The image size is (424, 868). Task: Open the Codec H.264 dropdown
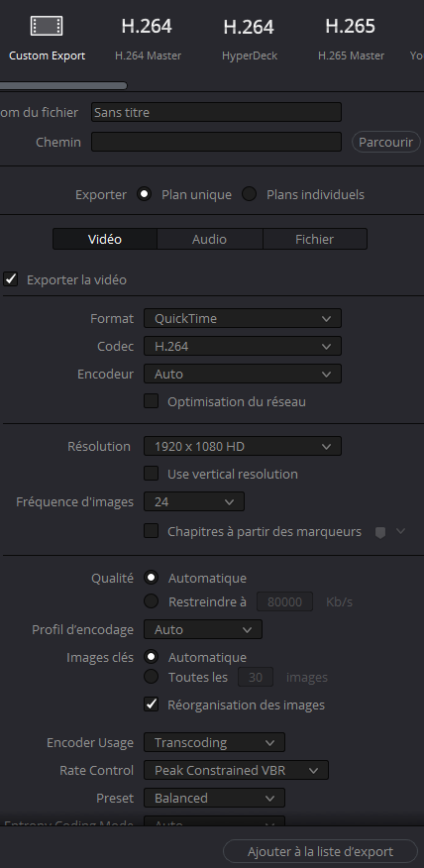[243, 346]
